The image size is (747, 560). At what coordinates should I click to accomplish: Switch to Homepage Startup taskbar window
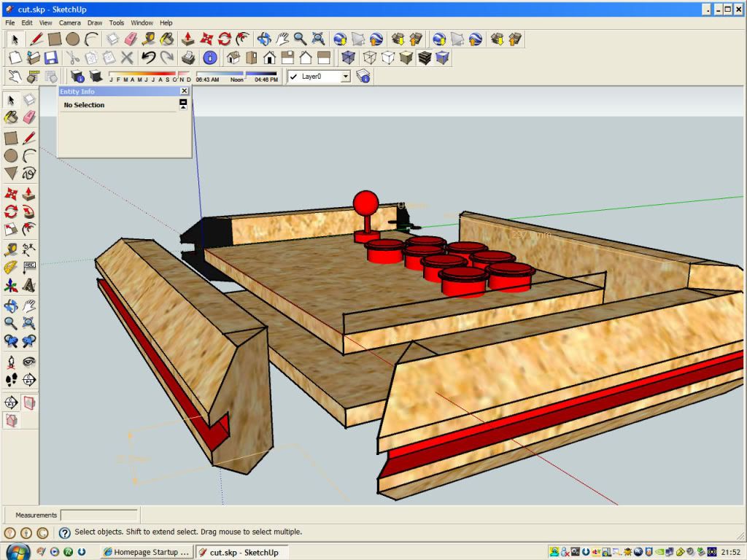coord(147,552)
